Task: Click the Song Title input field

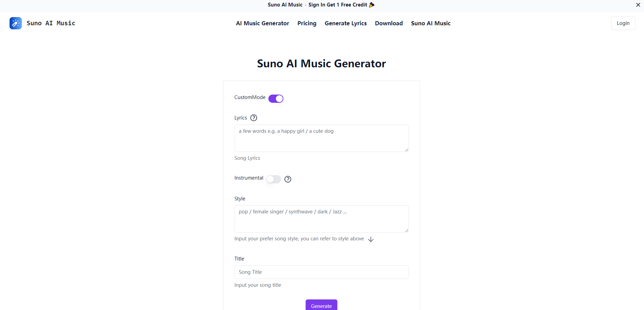Action: (x=321, y=272)
